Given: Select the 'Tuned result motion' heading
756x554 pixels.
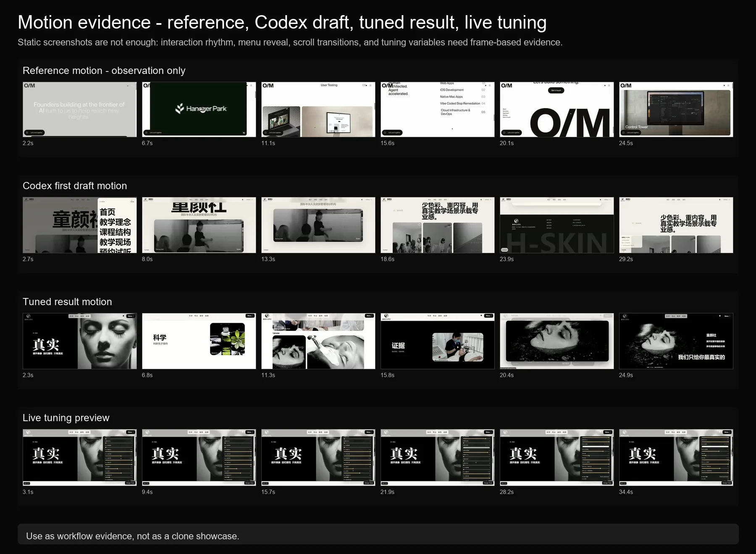Looking at the screenshot, I should [x=67, y=302].
